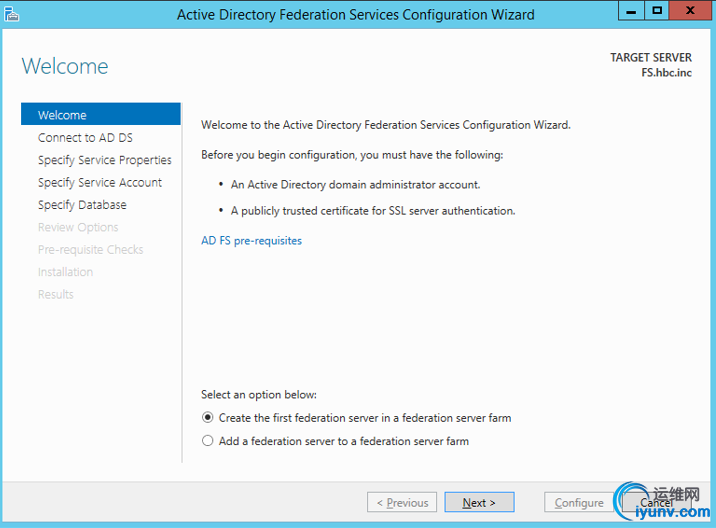Select the Review Options step
The width and height of the screenshot is (716, 528).
click(x=78, y=227)
